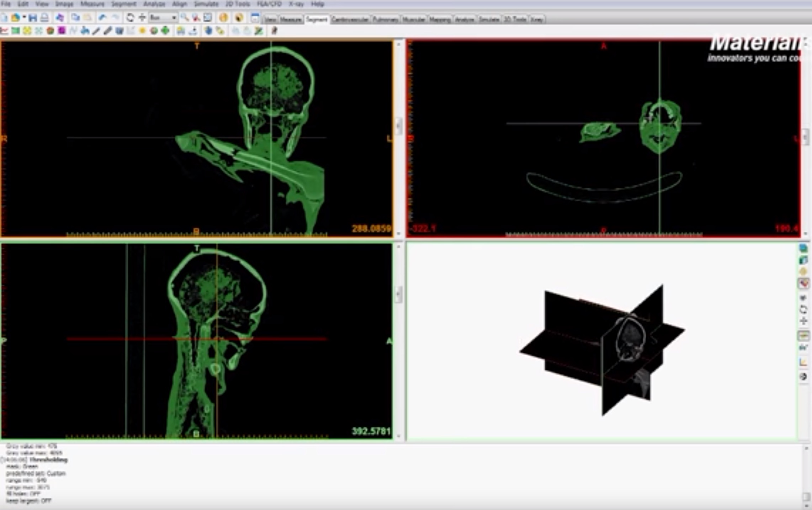Open dropdown arrow next to Open project

click(x=24, y=17)
